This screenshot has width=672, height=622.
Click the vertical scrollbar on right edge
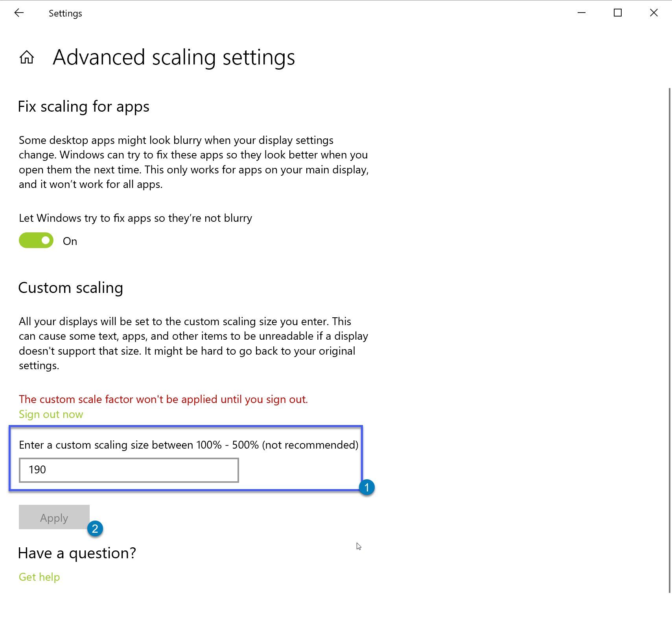[x=669, y=338]
